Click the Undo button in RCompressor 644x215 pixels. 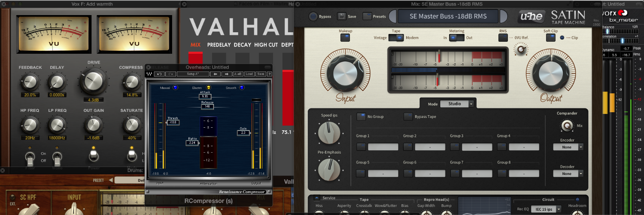pos(159,74)
